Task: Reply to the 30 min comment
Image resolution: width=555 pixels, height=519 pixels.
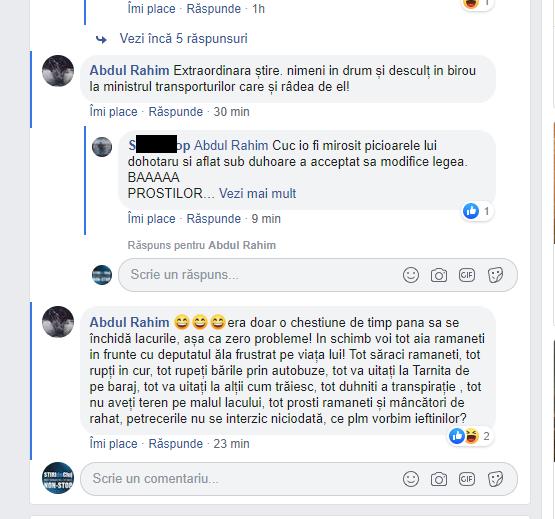Action: [x=176, y=112]
